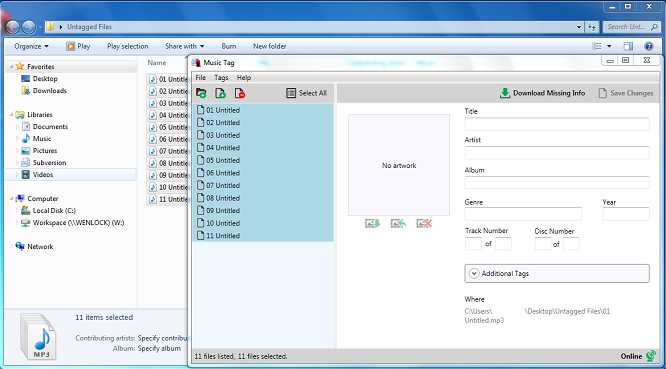This screenshot has height=369, width=666.
Task: Open the Documents library
Action: [45, 127]
